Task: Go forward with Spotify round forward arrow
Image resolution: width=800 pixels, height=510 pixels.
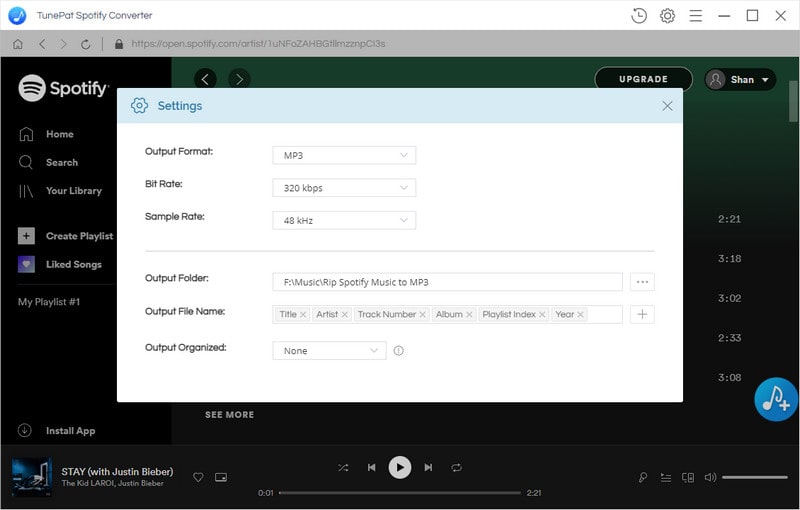Action: (239, 79)
